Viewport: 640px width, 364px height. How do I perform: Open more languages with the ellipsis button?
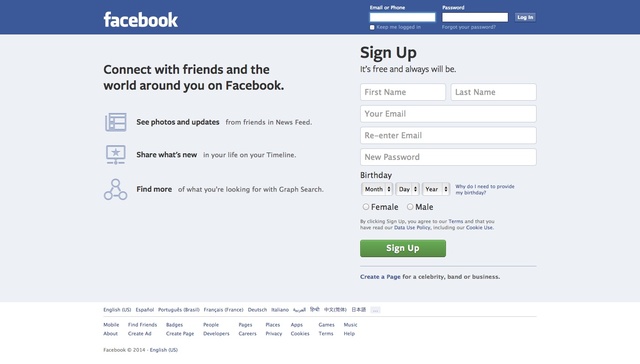pos(375,310)
